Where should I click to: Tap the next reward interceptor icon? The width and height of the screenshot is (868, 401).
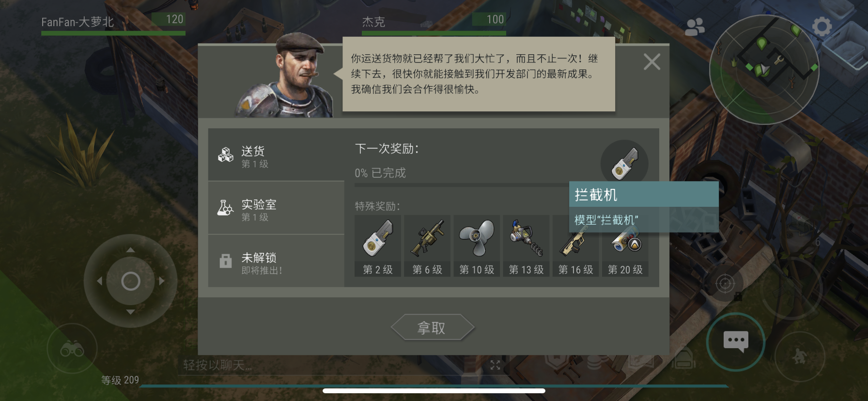point(624,164)
